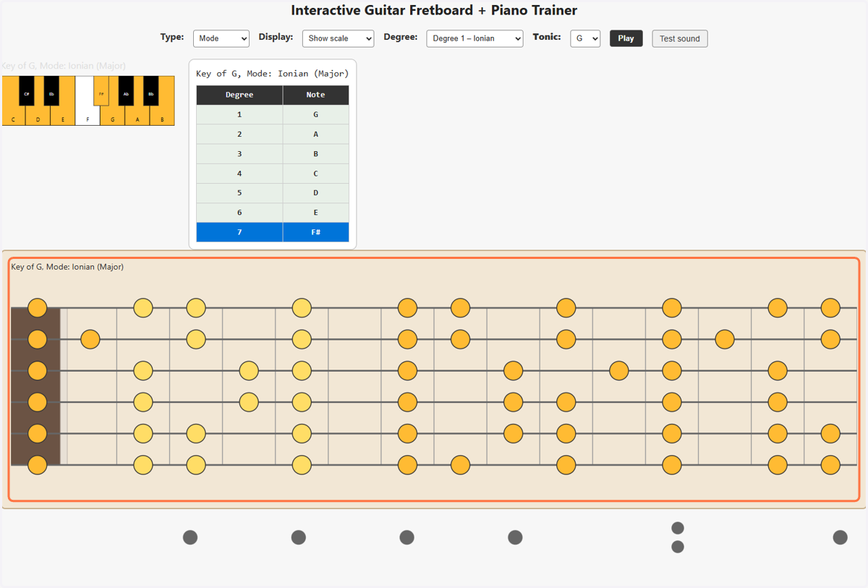Click the fourteenth-fret dot on the third string from top

pos(778,371)
